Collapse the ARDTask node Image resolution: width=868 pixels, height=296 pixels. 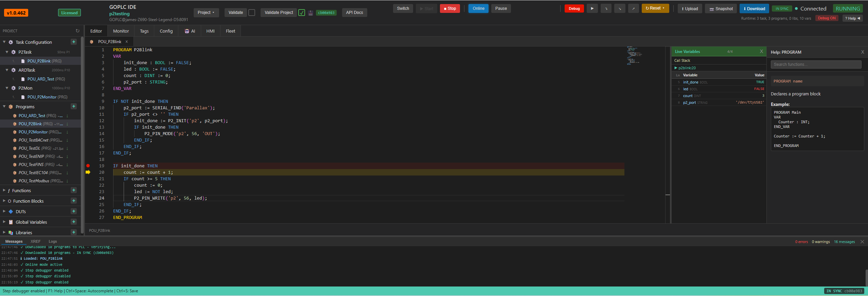pyautogui.click(x=7, y=70)
